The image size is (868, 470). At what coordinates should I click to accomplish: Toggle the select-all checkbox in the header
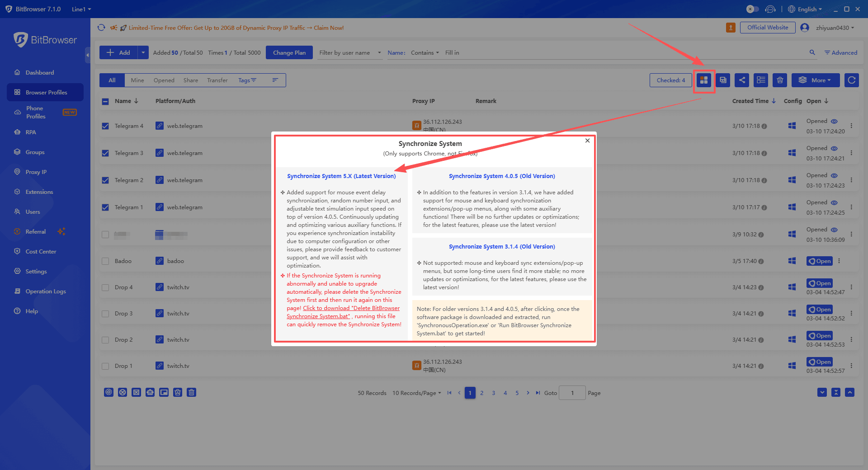coord(105,101)
